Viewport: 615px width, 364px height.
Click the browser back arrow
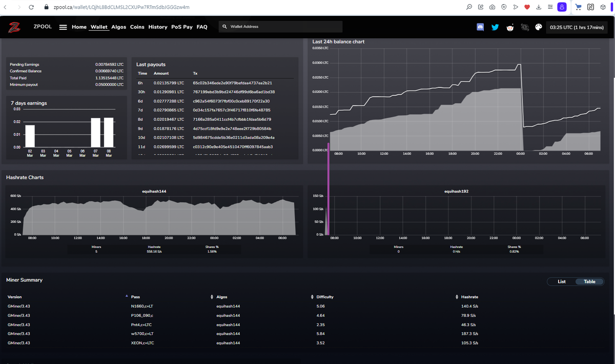[6, 7]
